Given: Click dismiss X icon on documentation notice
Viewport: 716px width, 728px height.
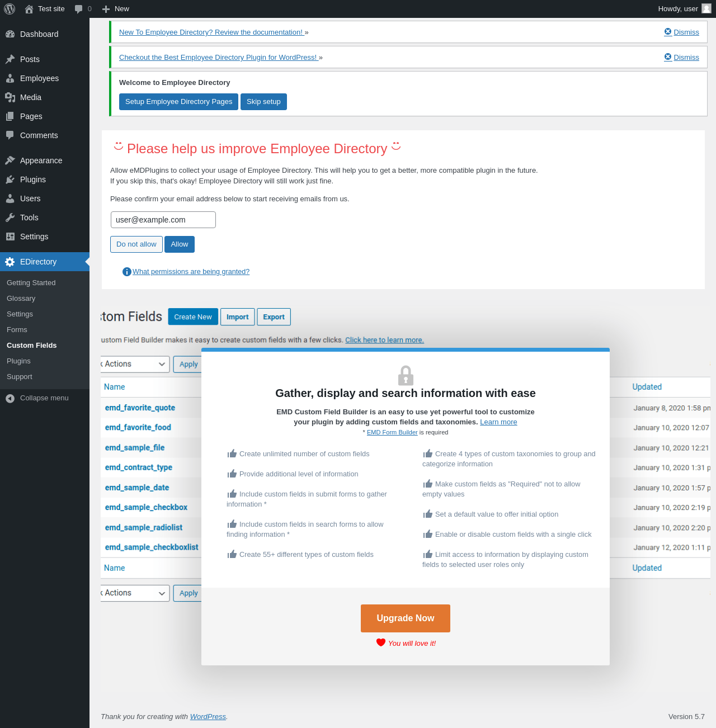Looking at the screenshot, I should 668,32.
